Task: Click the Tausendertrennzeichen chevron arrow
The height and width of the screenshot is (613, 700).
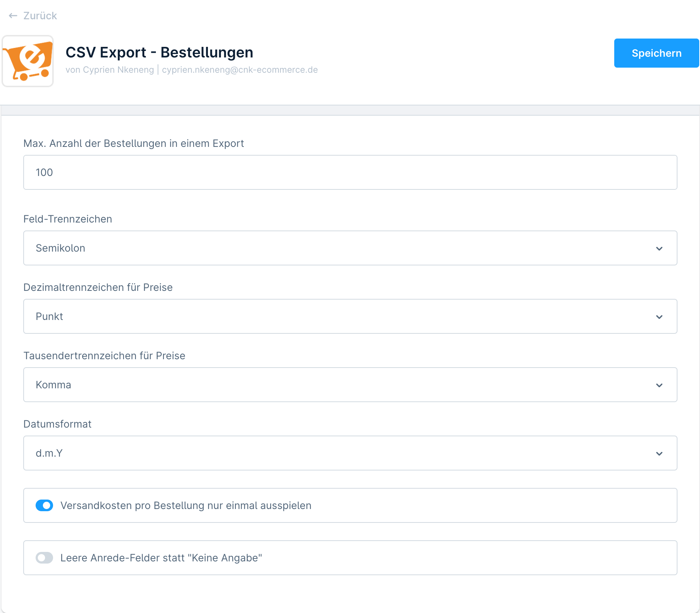Action: pos(659,385)
